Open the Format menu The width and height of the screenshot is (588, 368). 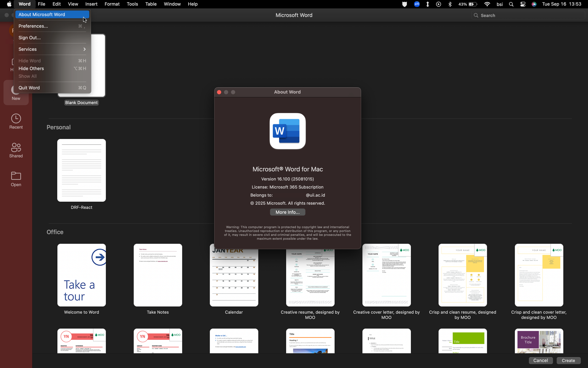(112, 4)
